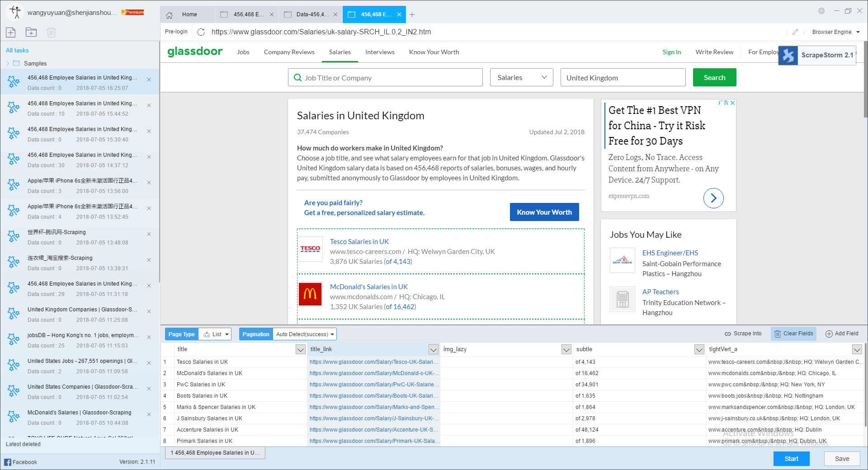This screenshot has height=470, width=868.
Task: Open Interviews menu item
Action: [x=380, y=52]
